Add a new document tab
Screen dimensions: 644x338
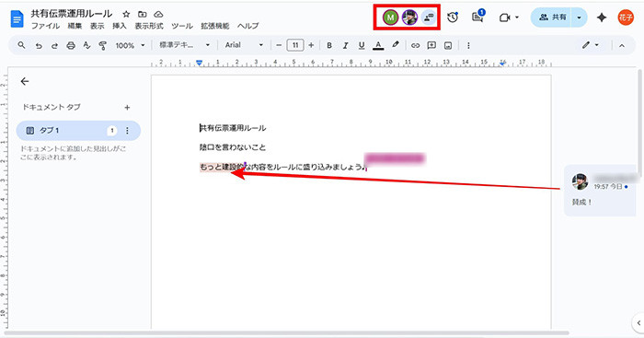click(127, 108)
